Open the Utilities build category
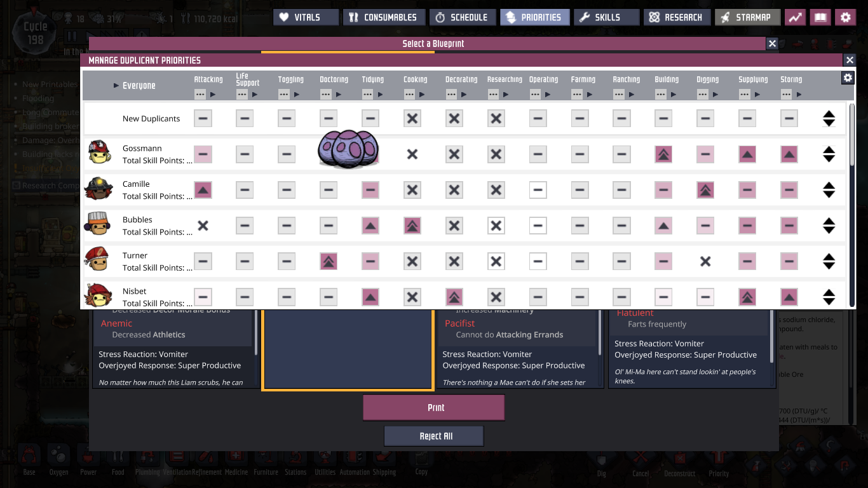Viewport: 868px width, 488px height. [325, 460]
